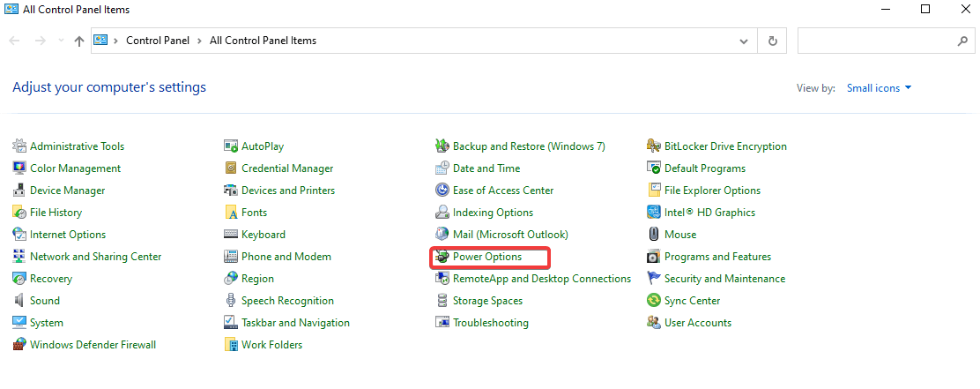Screen dimensions: 980x389
Task: Go up one level with up arrow
Action: click(78, 41)
